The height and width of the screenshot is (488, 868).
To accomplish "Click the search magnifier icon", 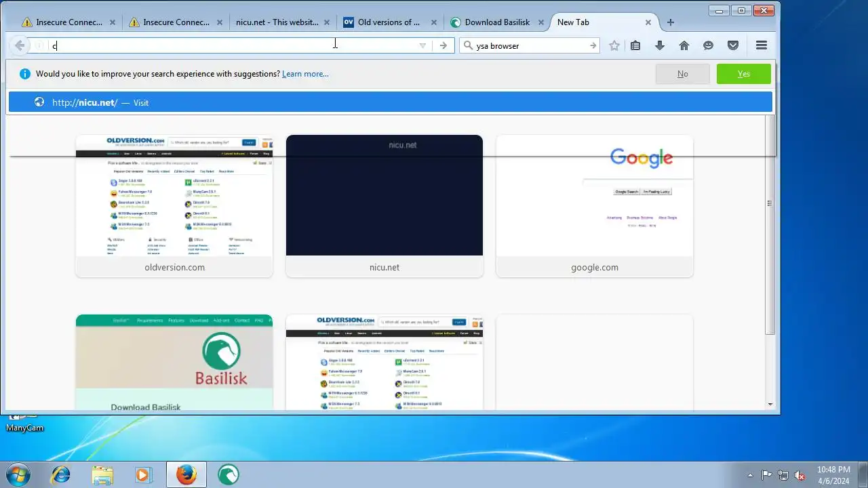I will tap(468, 45).
